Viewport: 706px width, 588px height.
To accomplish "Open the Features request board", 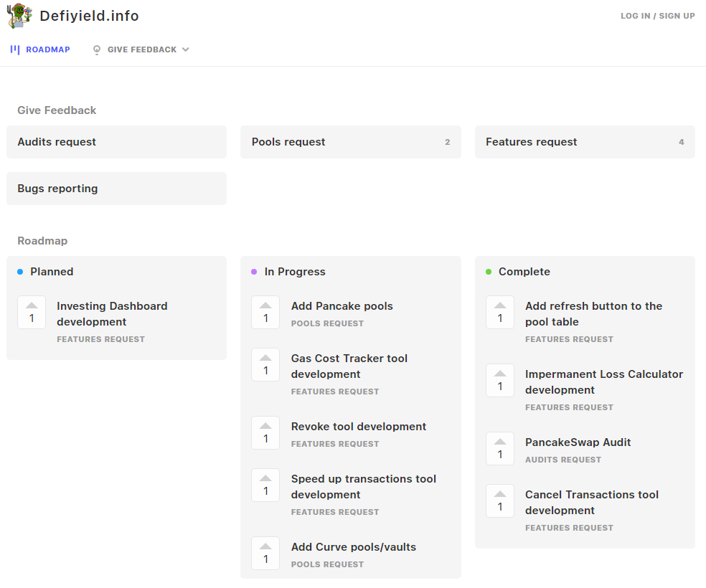I will coord(585,142).
